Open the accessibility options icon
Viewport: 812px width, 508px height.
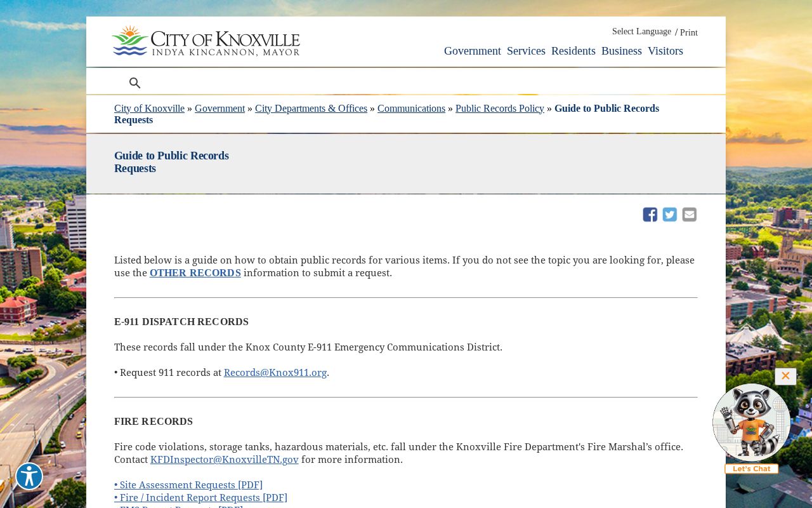pos(29,476)
